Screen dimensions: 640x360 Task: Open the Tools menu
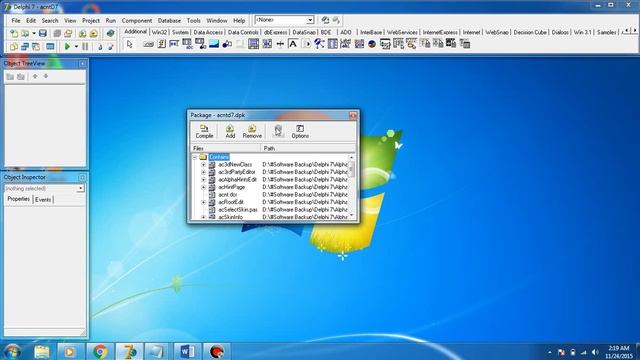point(193,20)
